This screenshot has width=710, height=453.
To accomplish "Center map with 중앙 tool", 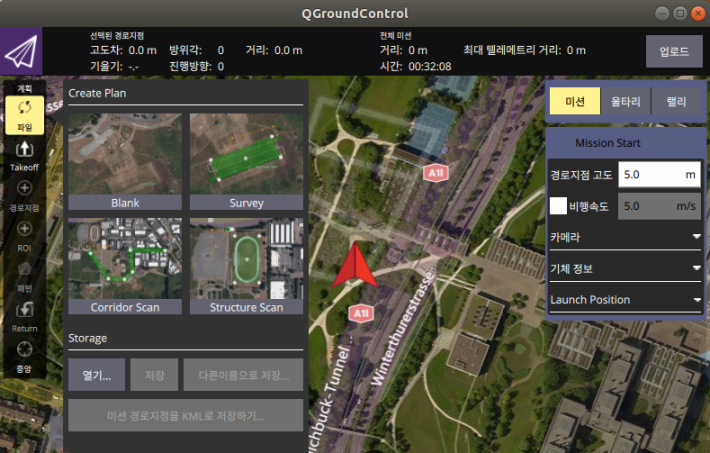I will point(24,357).
